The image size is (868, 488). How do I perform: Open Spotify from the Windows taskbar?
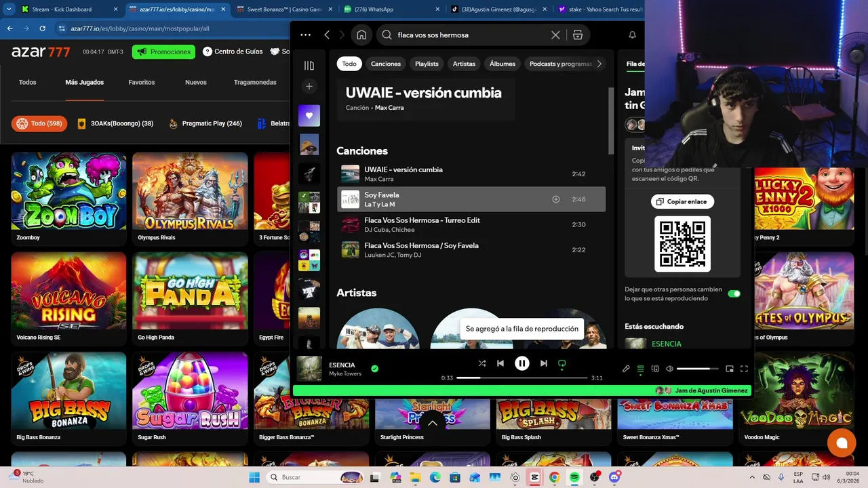(x=574, y=477)
